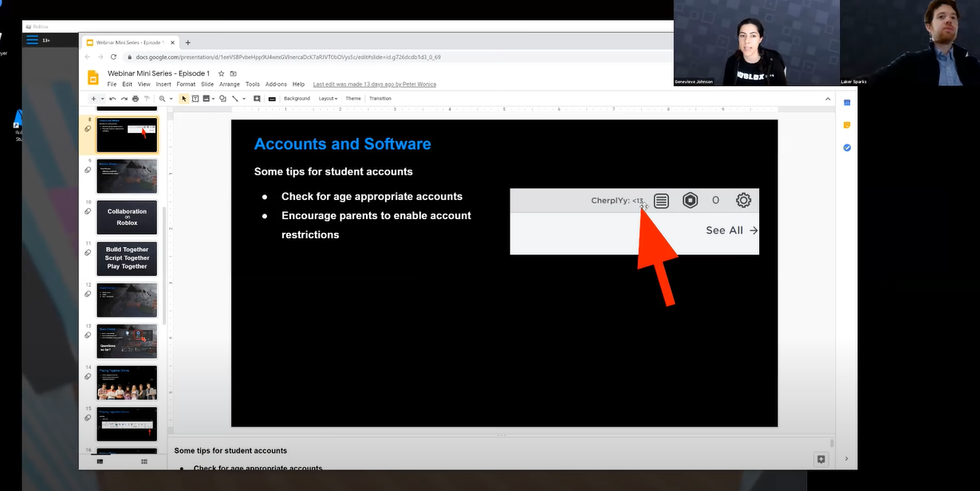Choose the Select cursor tool
The width and height of the screenshot is (980, 491).
pyautogui.click(x=184, y=99)
